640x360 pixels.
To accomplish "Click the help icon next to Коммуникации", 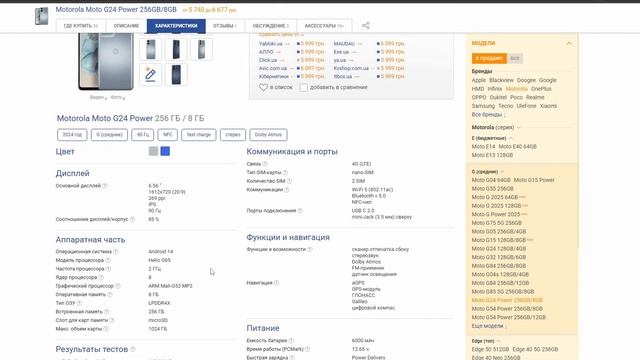I will 287,190.
